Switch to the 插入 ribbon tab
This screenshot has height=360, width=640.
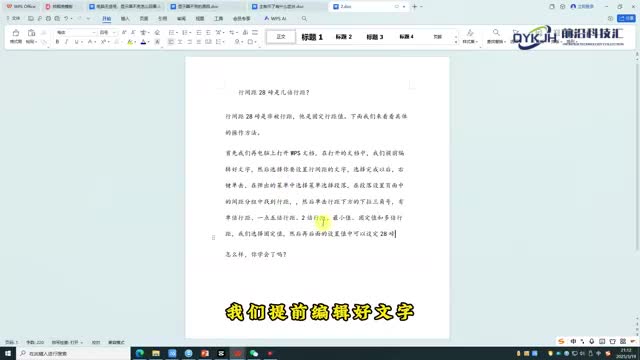(125, 18)
